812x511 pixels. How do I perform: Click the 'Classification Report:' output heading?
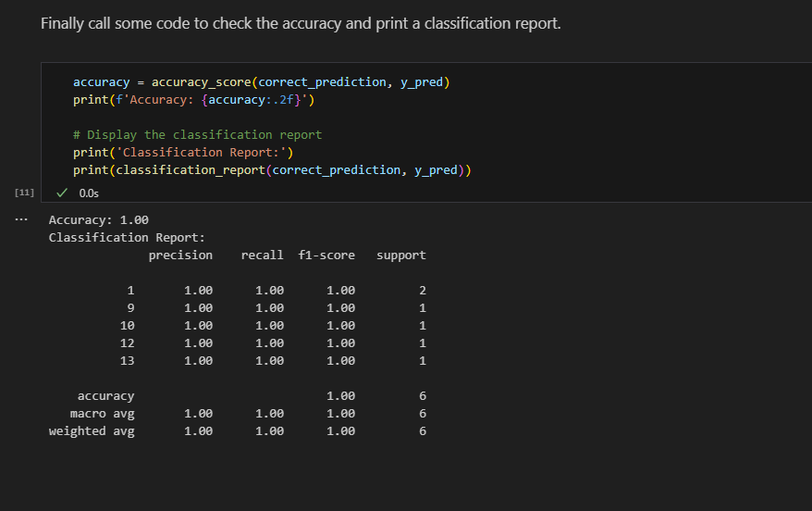click(127, 237)
